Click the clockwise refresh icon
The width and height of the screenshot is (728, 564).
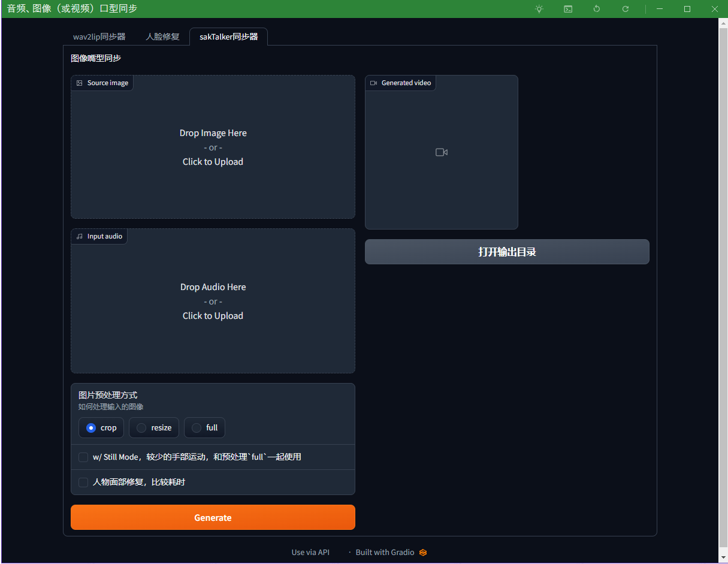point(626,9)
